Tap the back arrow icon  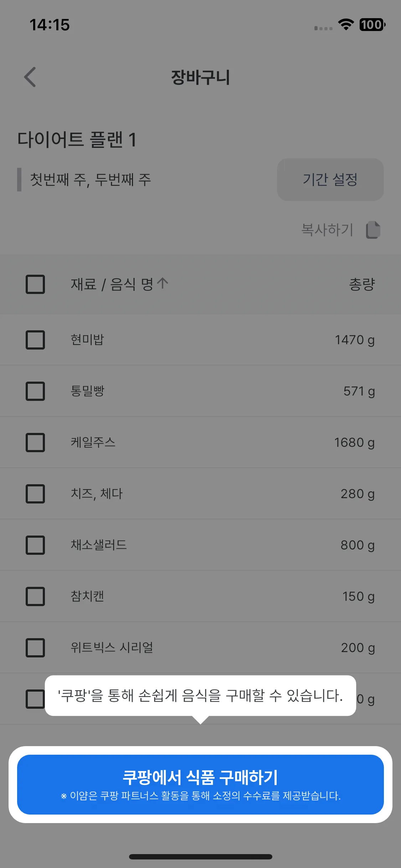30,77
